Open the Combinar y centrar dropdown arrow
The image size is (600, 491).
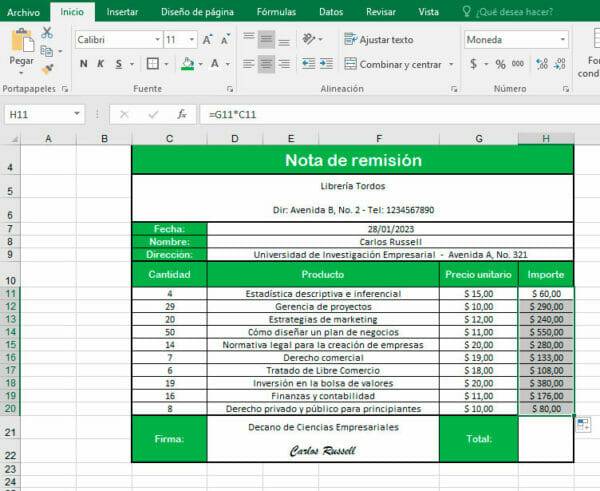(451, 64)
